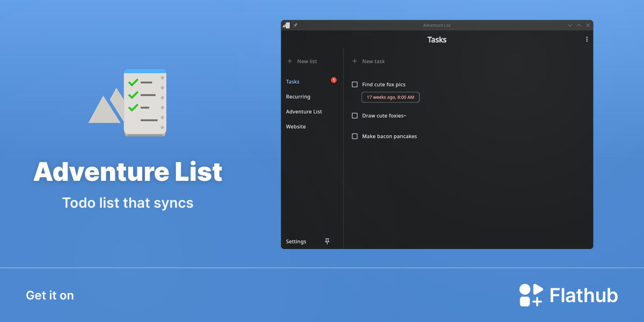Click the app icon in the title bar
This screenshot has width=644, height=322.
coord(287,25)
